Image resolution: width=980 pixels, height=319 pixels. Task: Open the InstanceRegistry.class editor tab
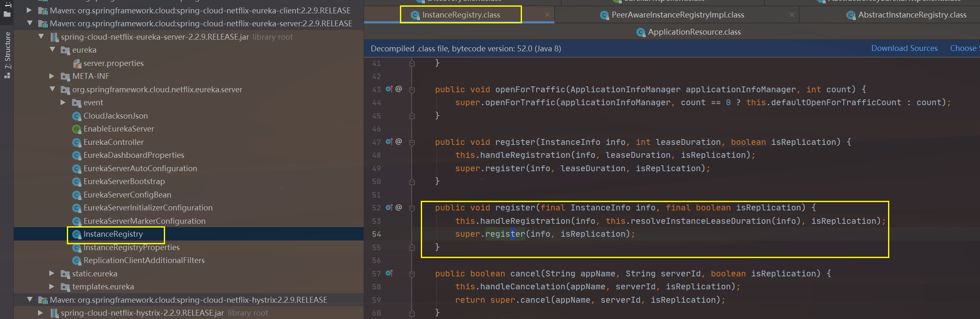tap(461, 15)
